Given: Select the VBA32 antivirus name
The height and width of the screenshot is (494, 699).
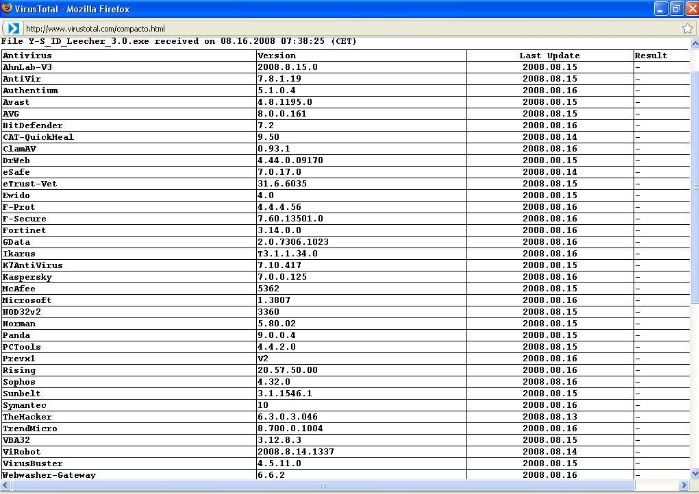Looking at the screenshot, I should point(16,440).
